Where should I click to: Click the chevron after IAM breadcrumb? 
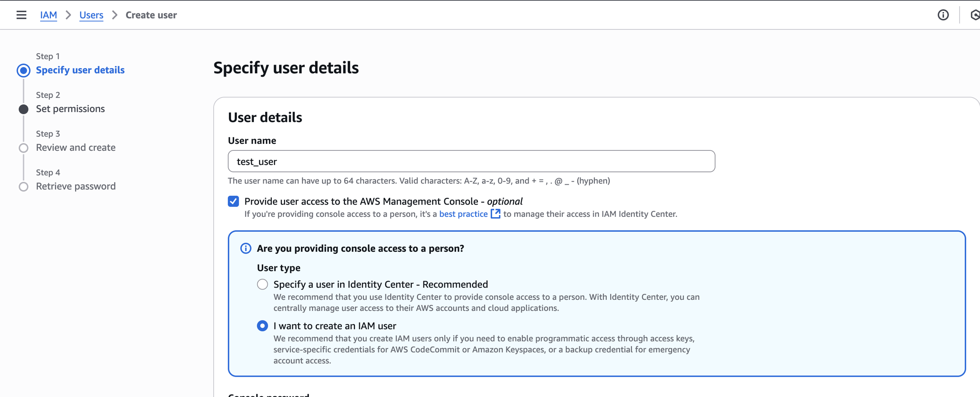pos(68,15)
